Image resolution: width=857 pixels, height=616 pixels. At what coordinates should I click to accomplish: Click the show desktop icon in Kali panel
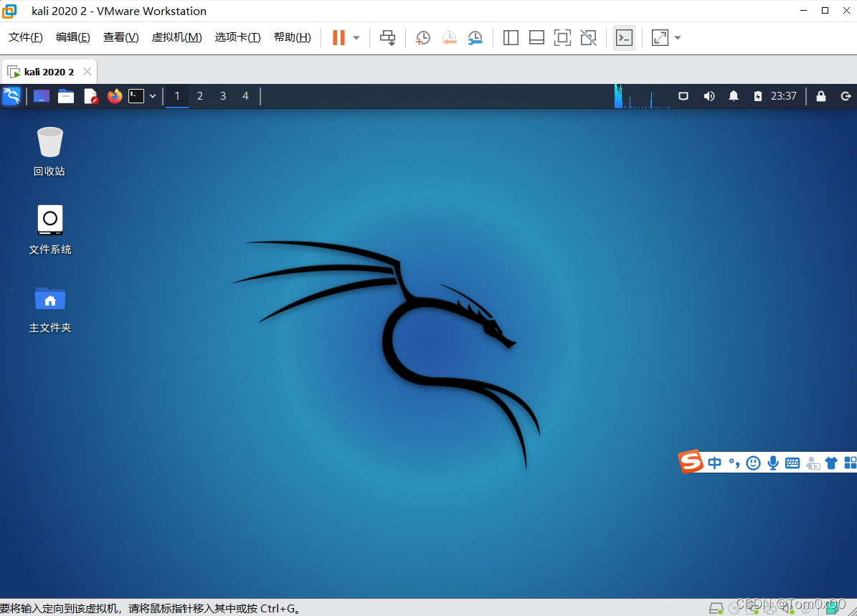(x=42, y=96)
